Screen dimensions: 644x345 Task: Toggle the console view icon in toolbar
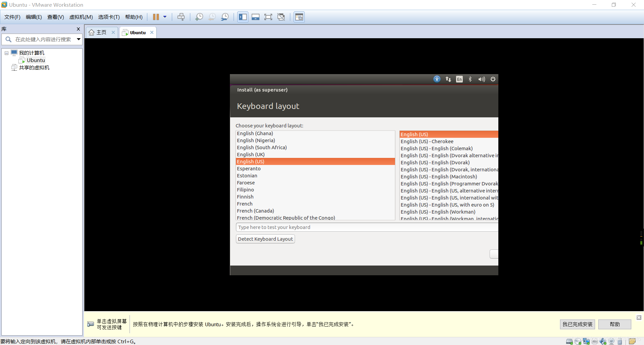coord(299,17)
